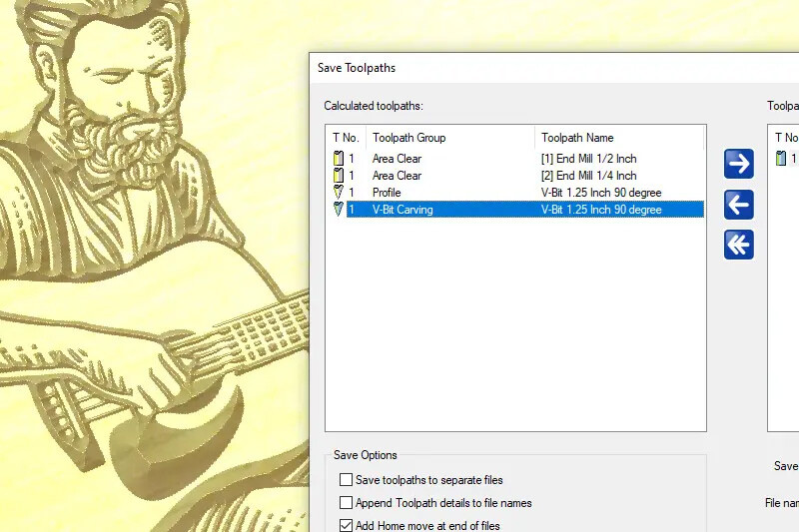This screenshot has width=799, height=532.
Task: Click the T No. column header in calculated list
Action: click(x=346, y=138)
